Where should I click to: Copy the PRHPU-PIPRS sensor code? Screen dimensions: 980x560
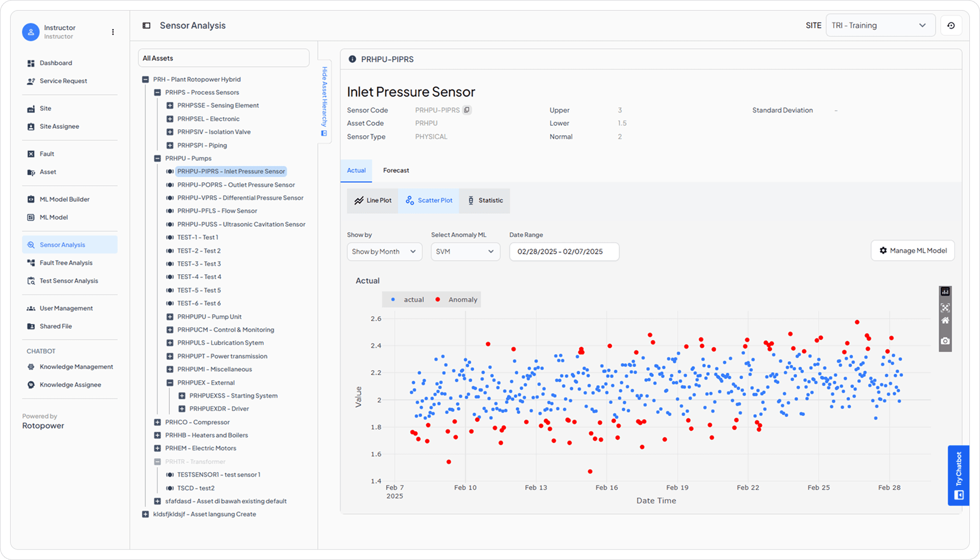[467, 110]
